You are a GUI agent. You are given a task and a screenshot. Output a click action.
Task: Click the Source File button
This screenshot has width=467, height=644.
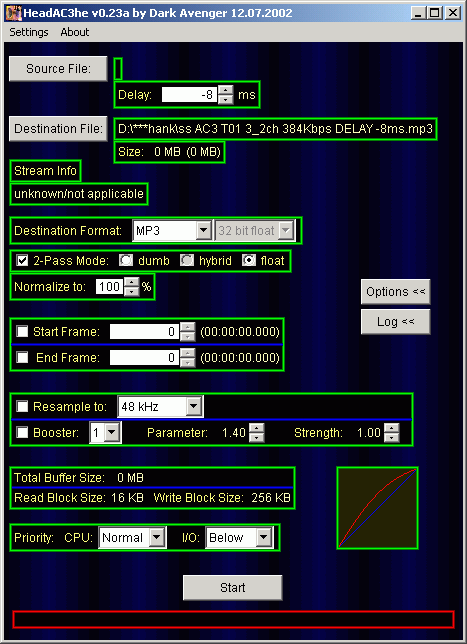[58, 69]
